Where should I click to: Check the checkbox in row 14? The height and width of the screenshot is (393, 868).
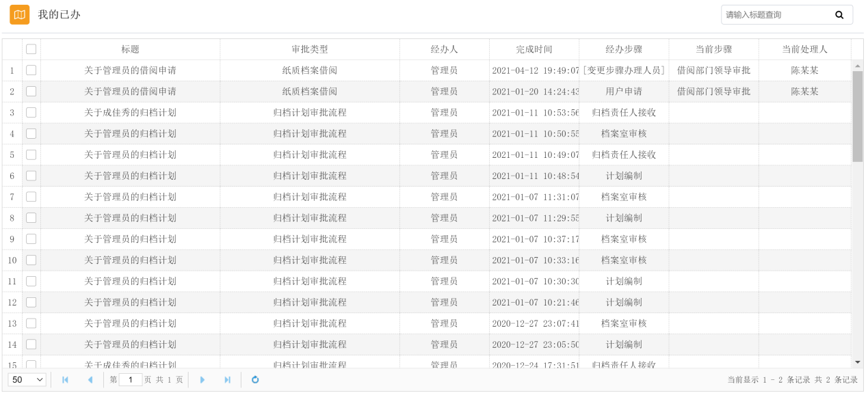coord(31,344)
